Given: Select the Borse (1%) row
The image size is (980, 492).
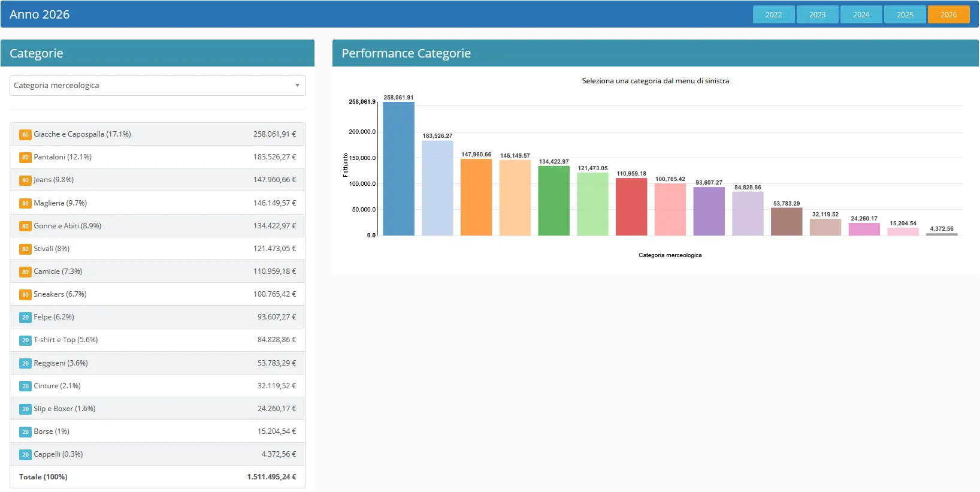Looking at the screenshot, I should point(158,431).
